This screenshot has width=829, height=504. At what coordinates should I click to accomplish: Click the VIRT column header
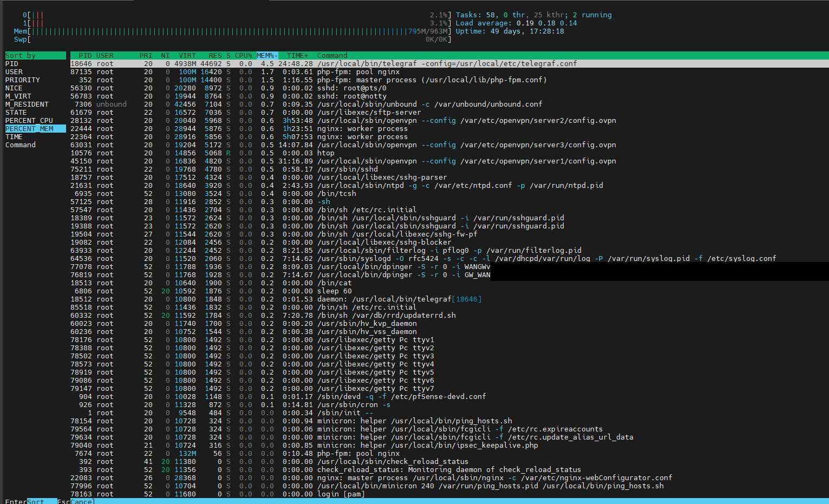pyautogui.click(x=187, y=56)
